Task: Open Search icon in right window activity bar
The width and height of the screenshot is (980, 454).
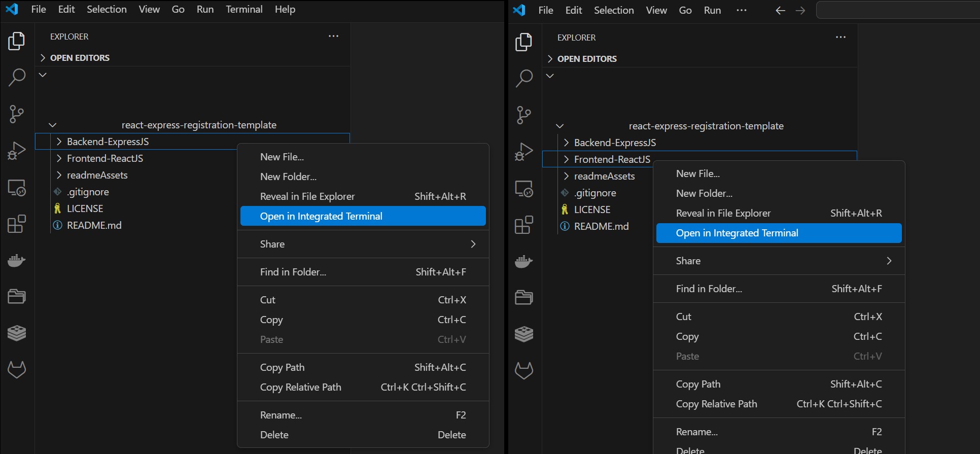Action: [524, 79]
